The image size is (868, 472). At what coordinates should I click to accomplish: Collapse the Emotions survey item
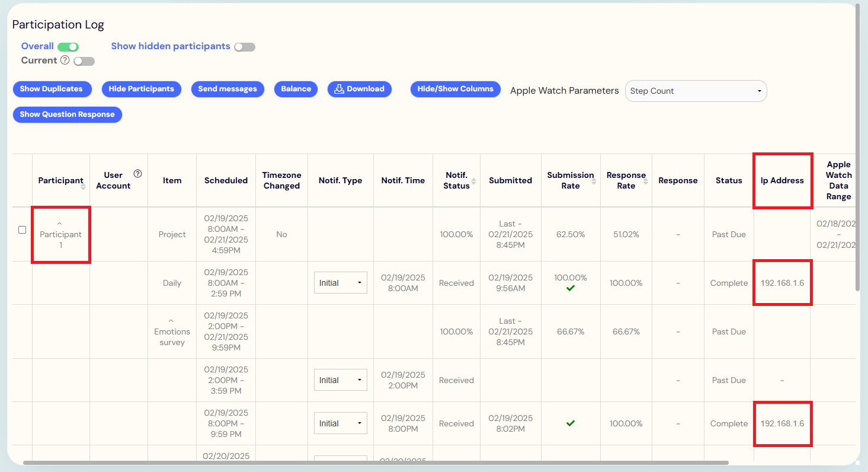pyautogui.click(x=171, y=321)
